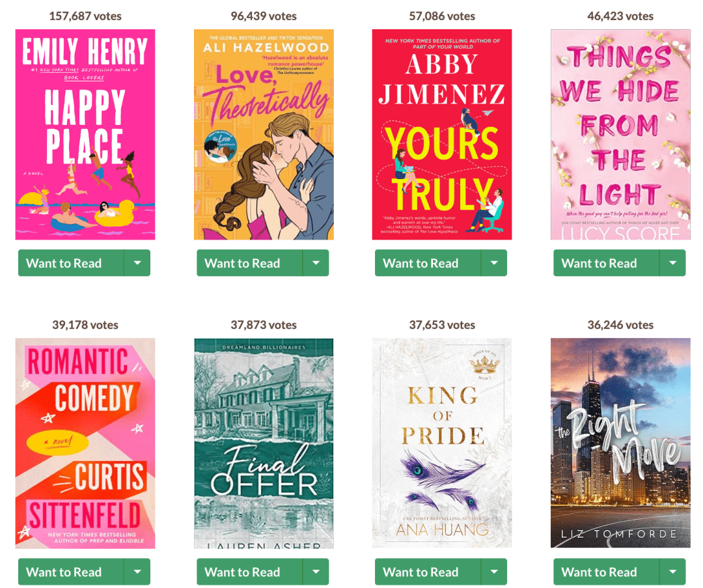The image size is (703, 588).
Task: Expand shelf arrow under Things We Hide
Action: click(x=672, y=263)
